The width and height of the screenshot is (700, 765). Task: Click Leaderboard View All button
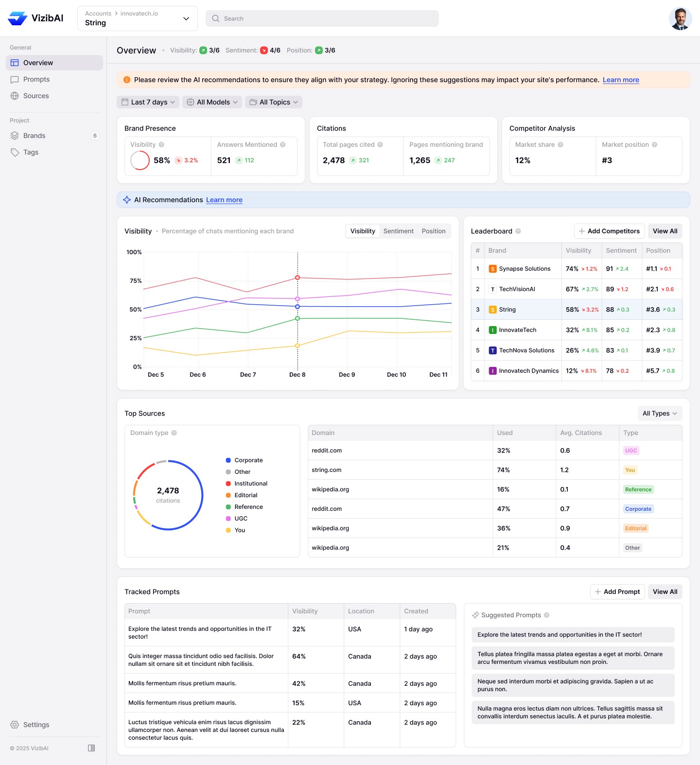tap(665, 231)
